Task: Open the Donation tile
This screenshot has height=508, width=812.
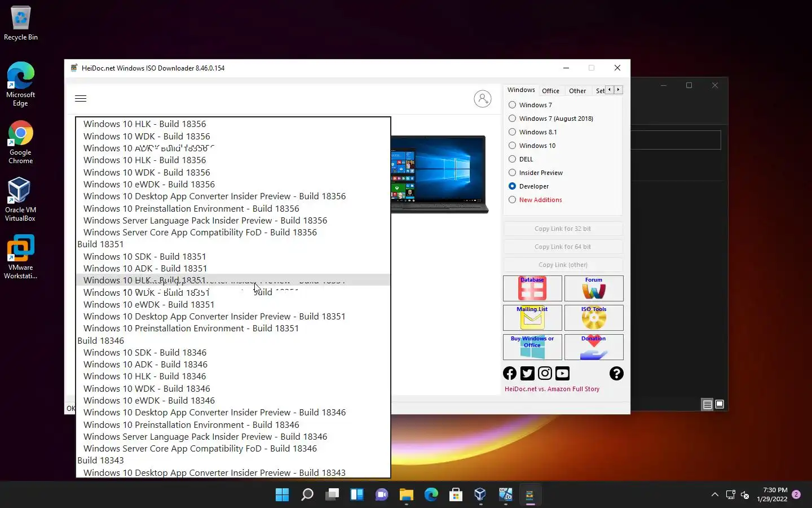Action: (x=594, y=347)
